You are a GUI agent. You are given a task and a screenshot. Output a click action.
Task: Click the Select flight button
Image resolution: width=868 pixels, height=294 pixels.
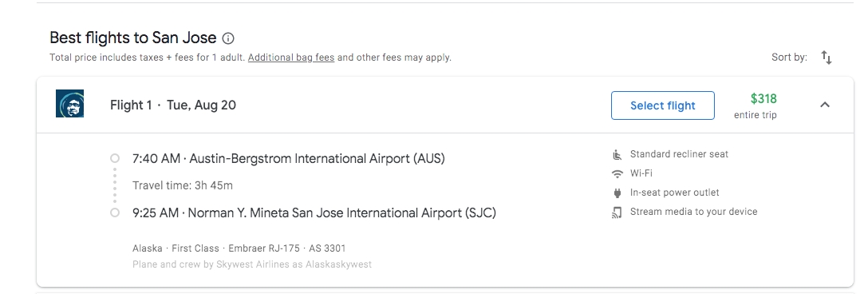[x=663, y=105]
